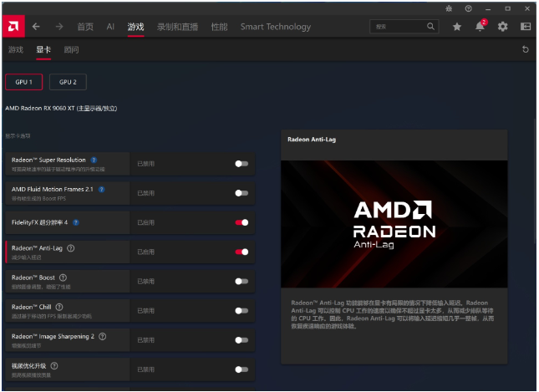Switch to the 顾问 sub-tab
The height and width of the screenshot is (392, 539).
pyautogui.click(x=71, y=49)
